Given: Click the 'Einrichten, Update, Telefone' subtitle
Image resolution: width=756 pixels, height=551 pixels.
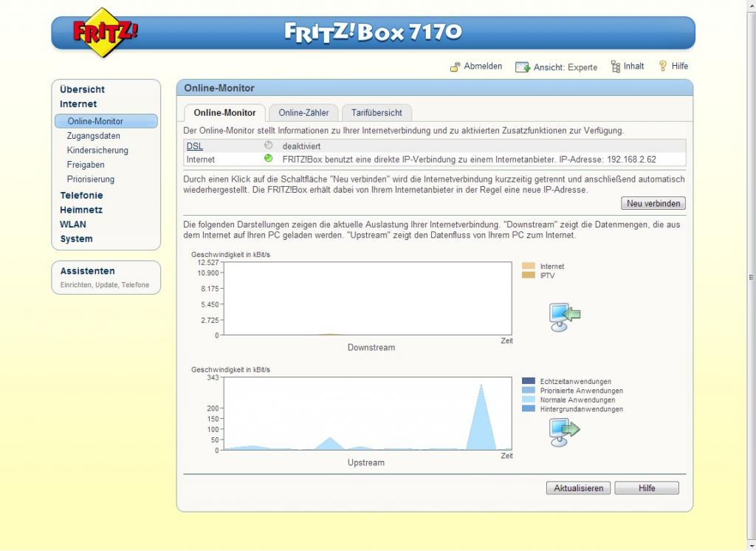Looking at the screenshot, I should point(105,285).
